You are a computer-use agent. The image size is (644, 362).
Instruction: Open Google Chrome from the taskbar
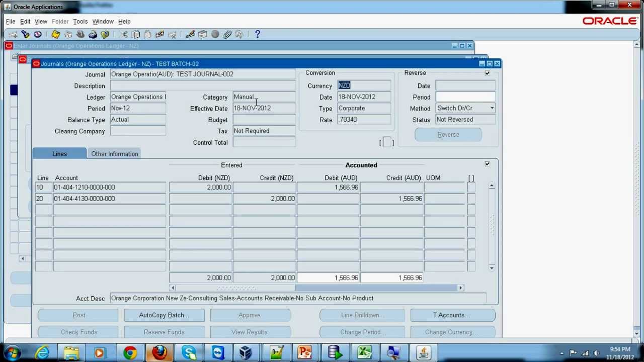130,352
